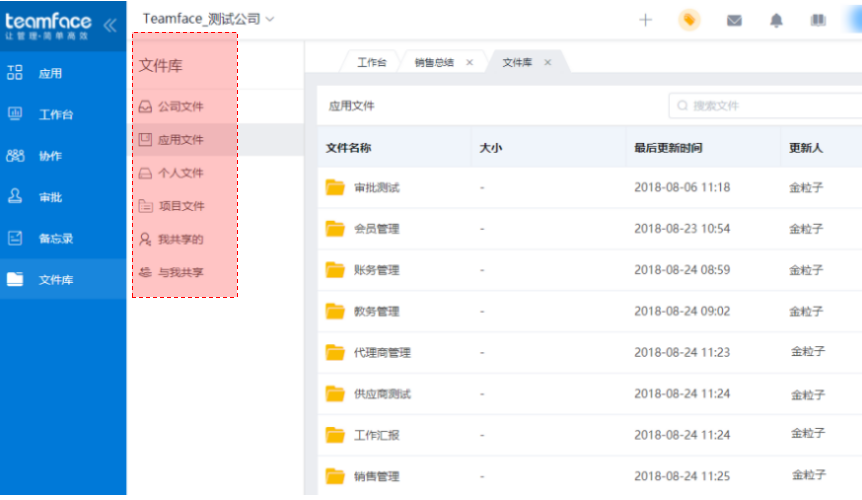Viewport: 862px width, 500px height.
Task: Click the folder icon of 审批测试
Action: click(335, 187)
